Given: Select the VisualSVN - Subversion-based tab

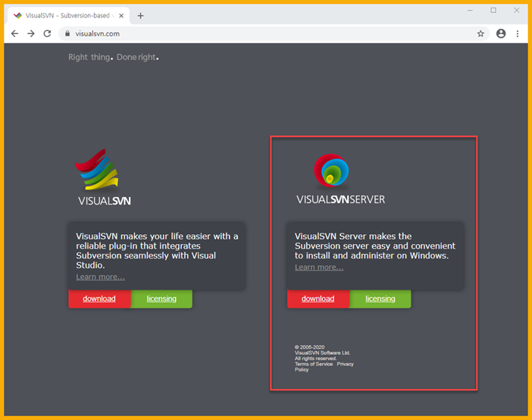Looking at the screenshot, I should point(67,16).
